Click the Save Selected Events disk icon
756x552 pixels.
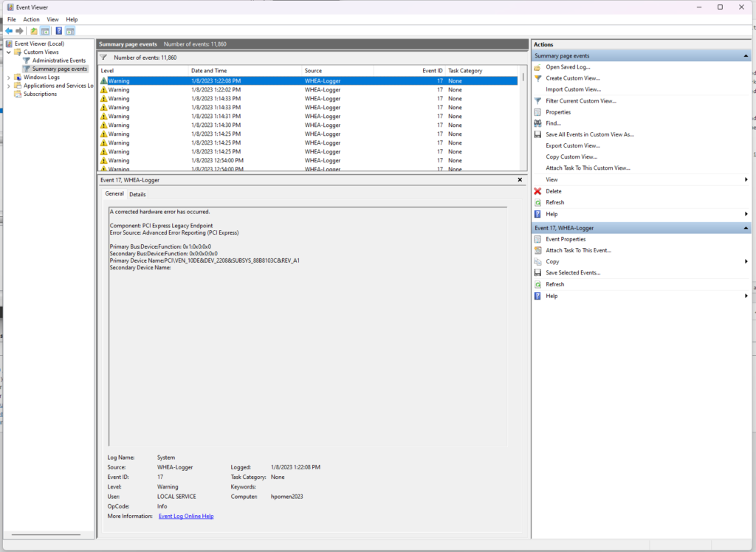[537, 273]
